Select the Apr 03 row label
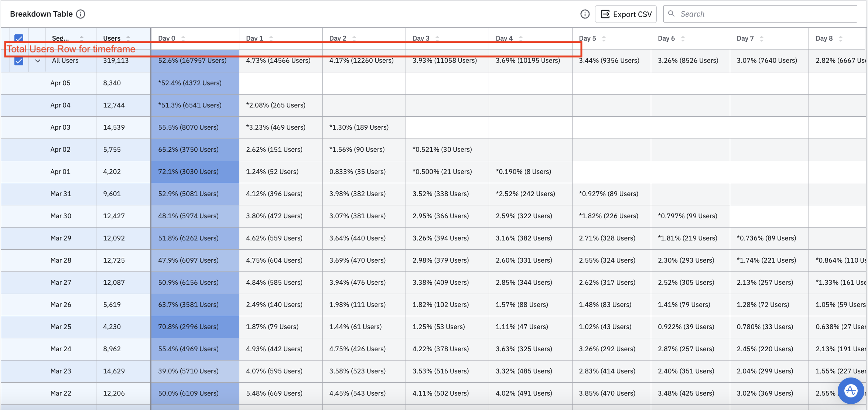This screenshot has width=868, height=410. pos(60,127)
